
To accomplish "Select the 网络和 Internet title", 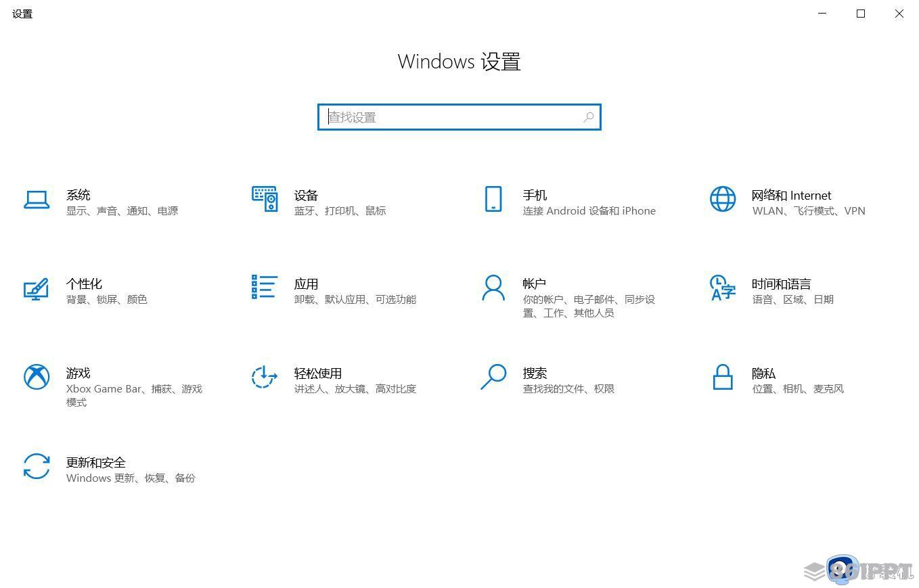I will click(792, 195).
